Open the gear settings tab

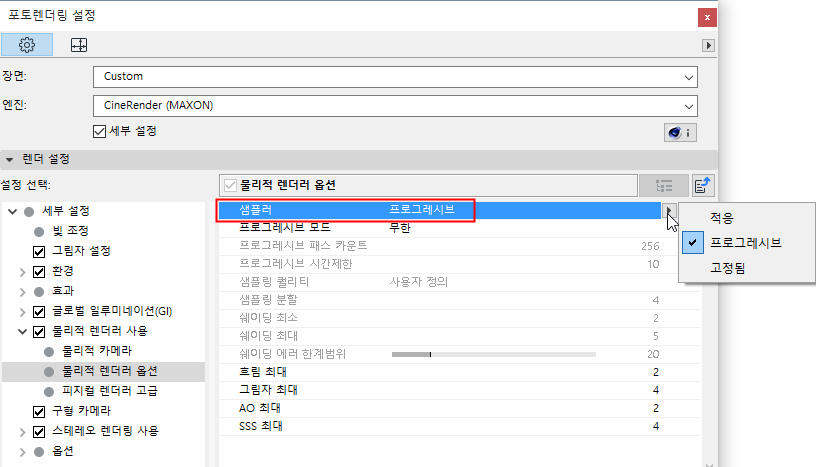[27, 45]
